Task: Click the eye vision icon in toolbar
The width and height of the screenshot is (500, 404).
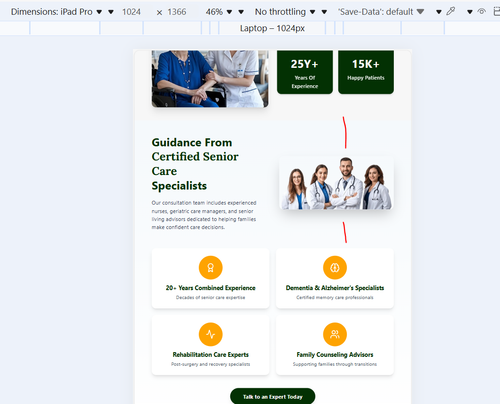Action: (481, 11)
